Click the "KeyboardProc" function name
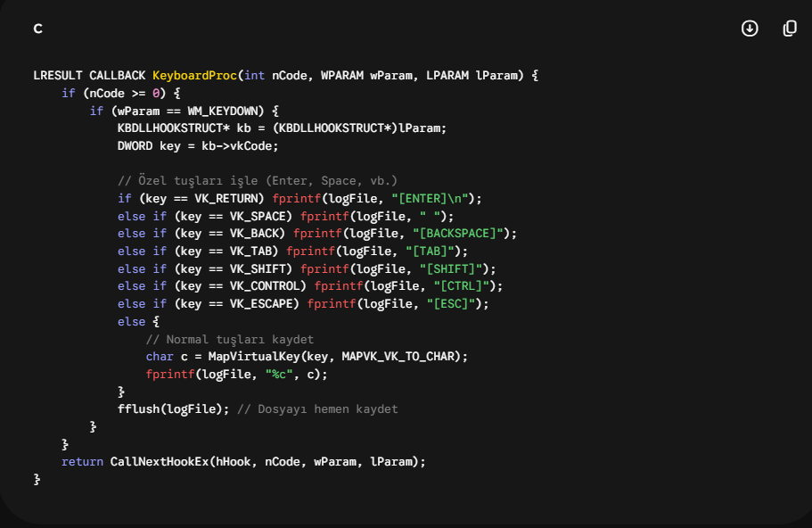The width and height of the screenshot is (812, 528). 194,76
